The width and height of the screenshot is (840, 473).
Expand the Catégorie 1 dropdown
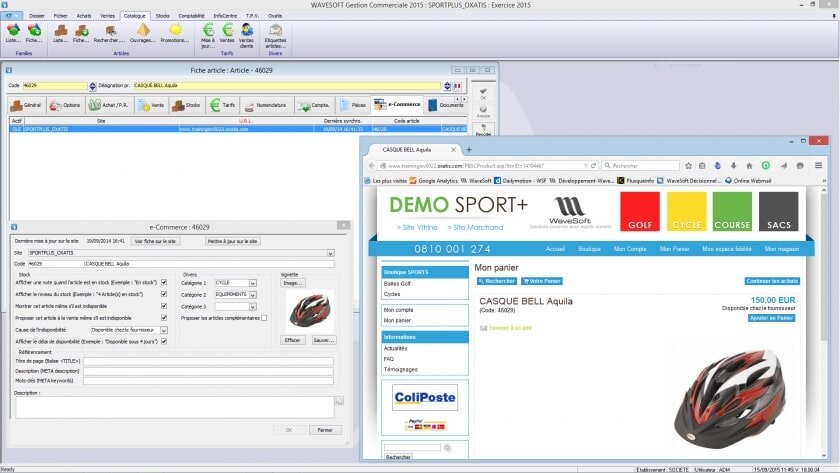[252, 283]
